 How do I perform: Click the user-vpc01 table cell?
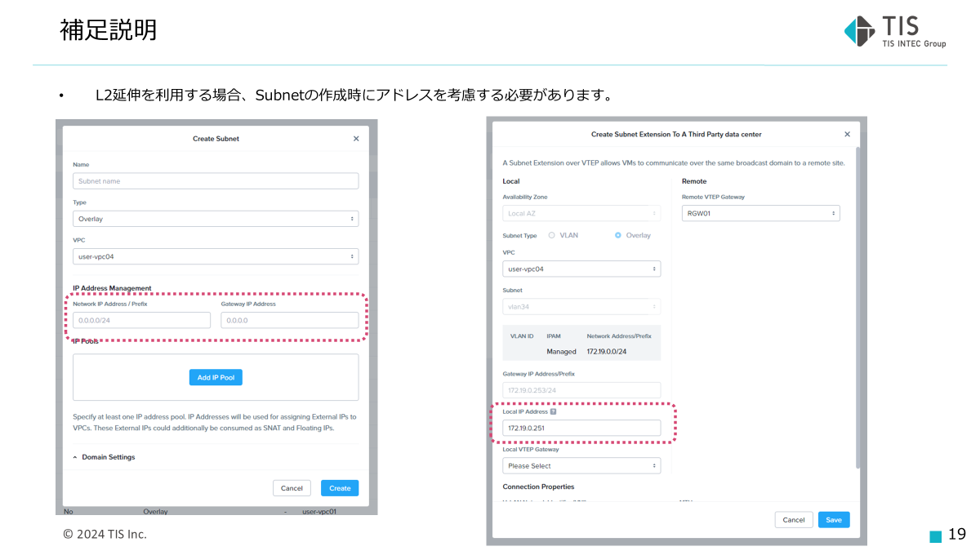319,512
